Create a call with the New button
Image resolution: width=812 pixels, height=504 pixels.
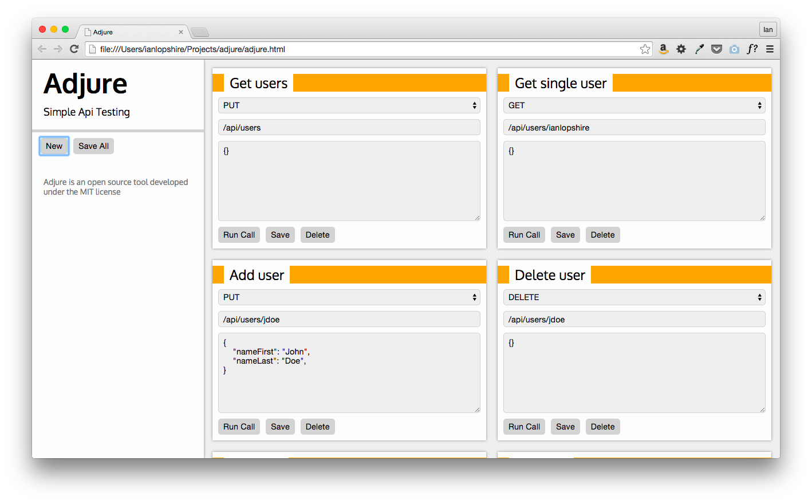(x=54, y=145)
